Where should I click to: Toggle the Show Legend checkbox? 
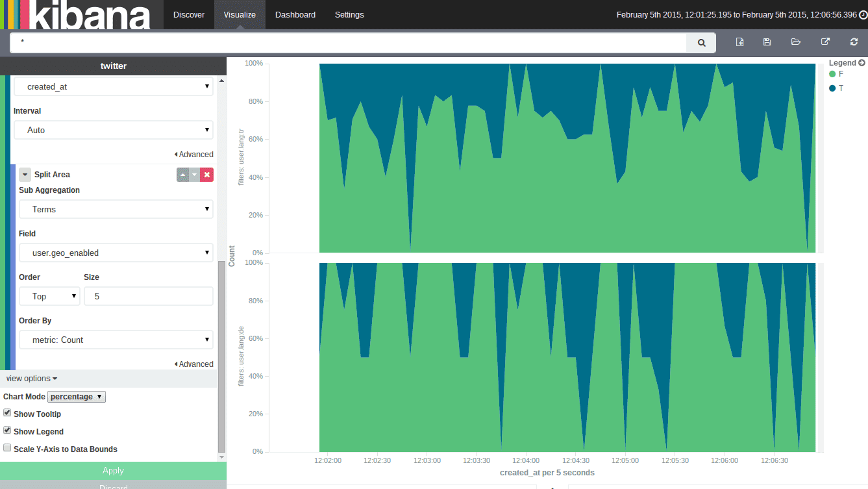[7, 431]
